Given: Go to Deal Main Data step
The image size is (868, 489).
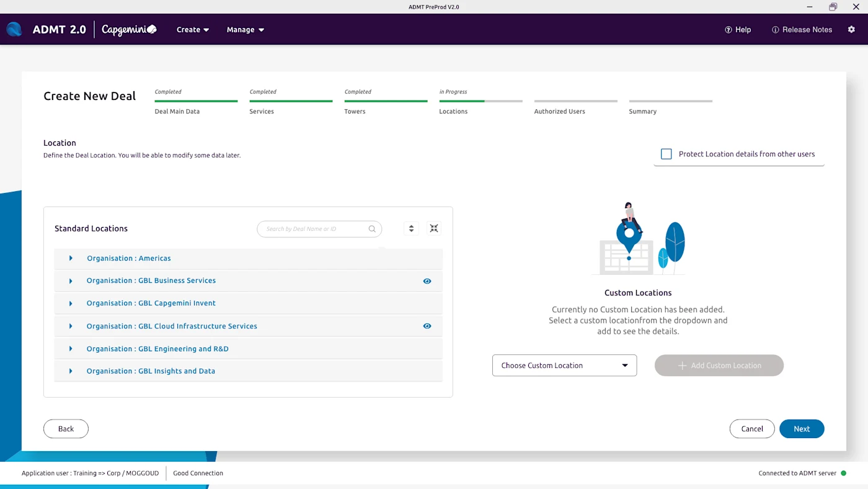Looking at the screenshot, I should click(177, 112).
